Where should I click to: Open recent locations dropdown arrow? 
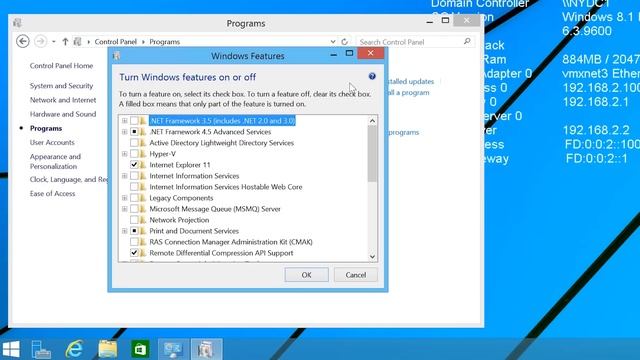click(53, 42)
